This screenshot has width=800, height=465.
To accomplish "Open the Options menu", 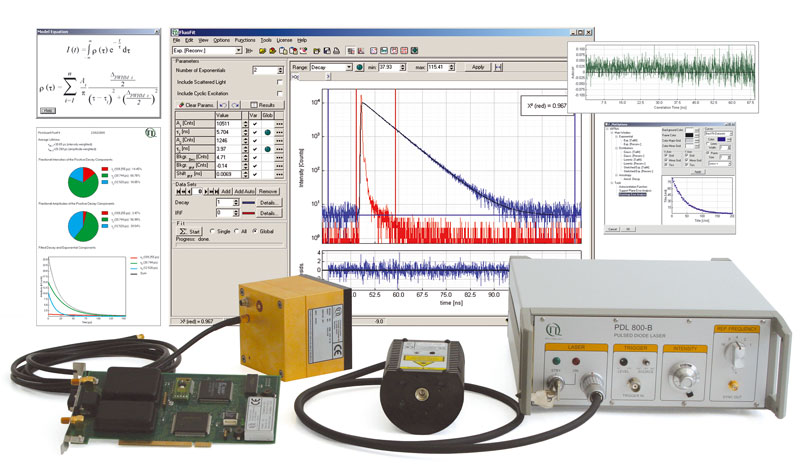I will click(221, 40).
